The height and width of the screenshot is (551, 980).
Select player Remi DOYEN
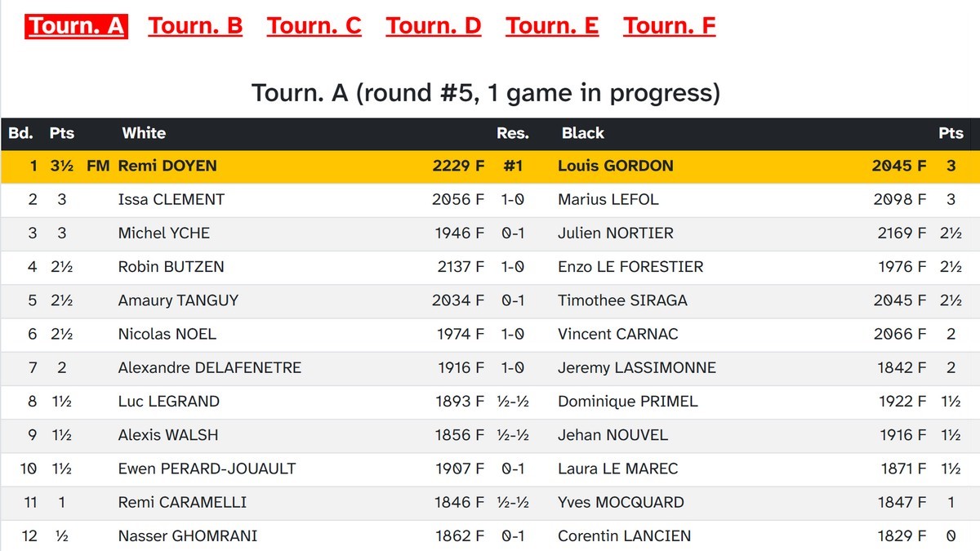167,166
